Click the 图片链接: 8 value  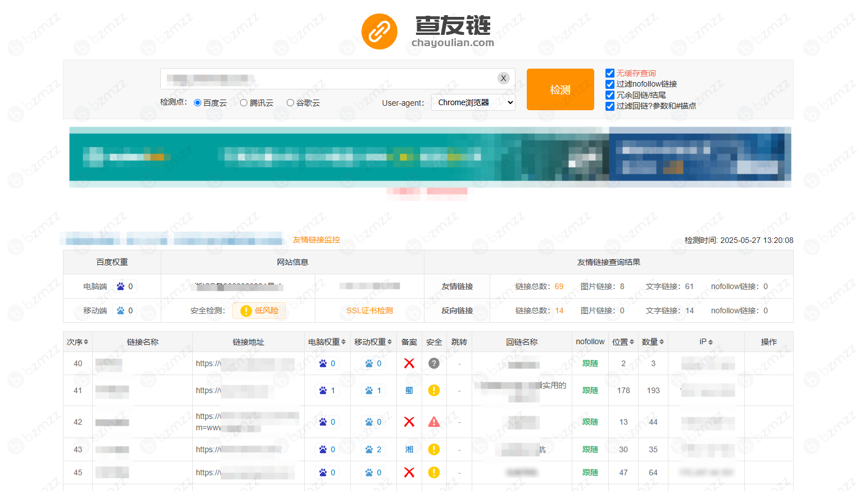click(x=622, y=286)
